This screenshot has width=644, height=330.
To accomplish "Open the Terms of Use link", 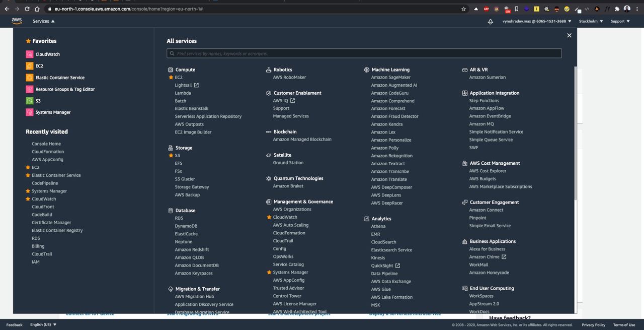I will click(624, 325).
